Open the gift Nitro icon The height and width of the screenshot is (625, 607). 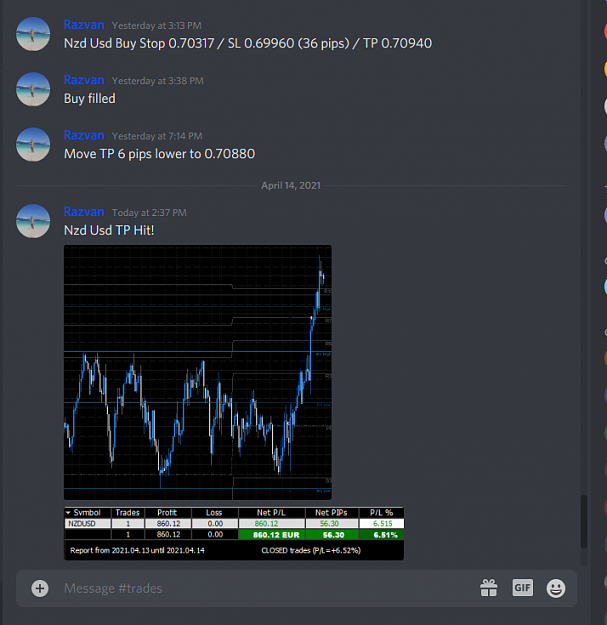[489, 588]
